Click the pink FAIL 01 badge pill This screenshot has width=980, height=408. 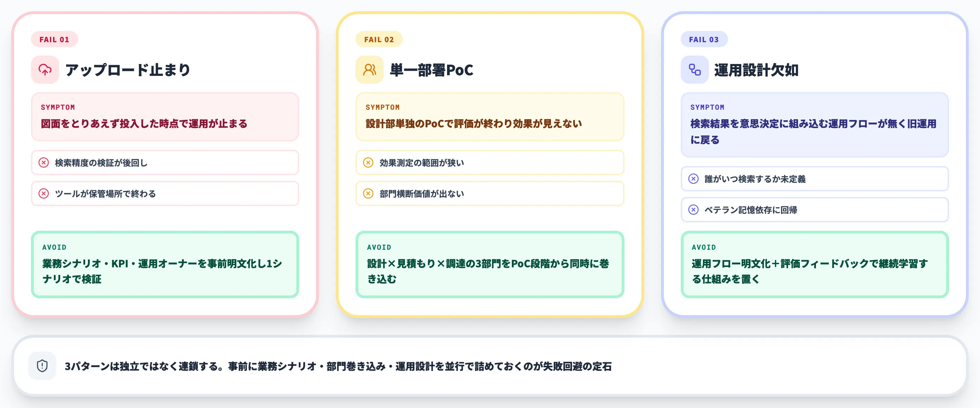(55, 39)
